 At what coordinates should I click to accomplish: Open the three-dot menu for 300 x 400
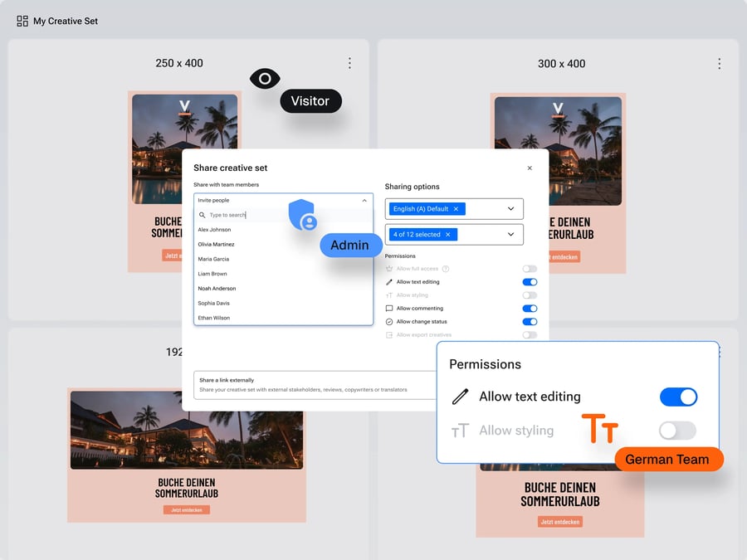[719, 63]
